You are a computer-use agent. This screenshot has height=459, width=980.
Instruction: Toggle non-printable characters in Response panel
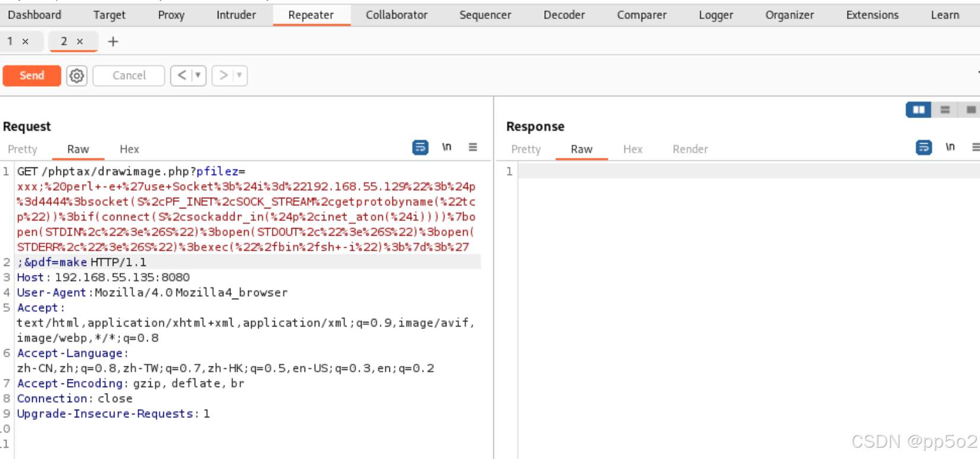click(x=950, y=147)
